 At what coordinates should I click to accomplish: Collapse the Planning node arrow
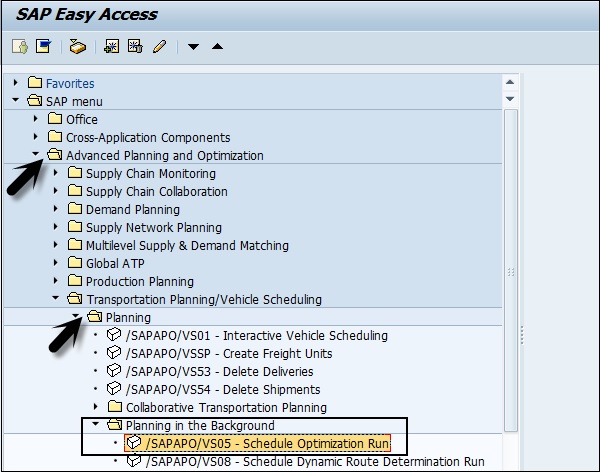click(x=76, y=316)
